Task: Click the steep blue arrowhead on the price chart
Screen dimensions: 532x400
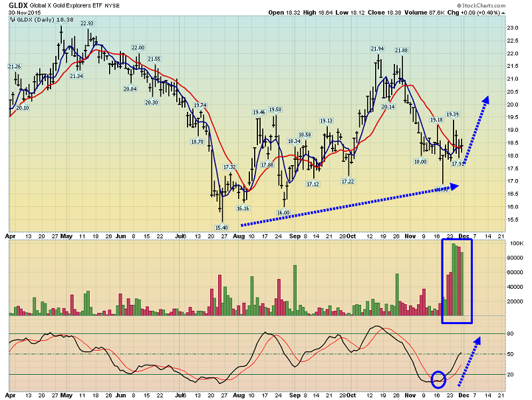Action: click(x=485, y=100)
